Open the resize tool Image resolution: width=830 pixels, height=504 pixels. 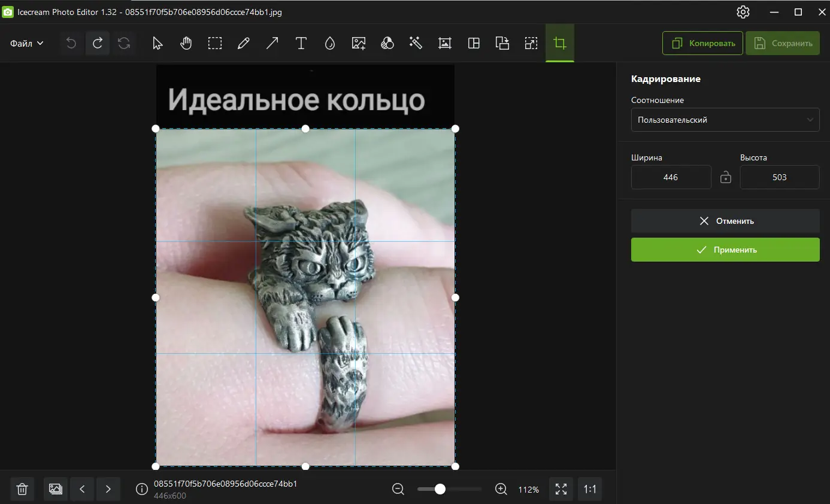[x=531, y=42]
